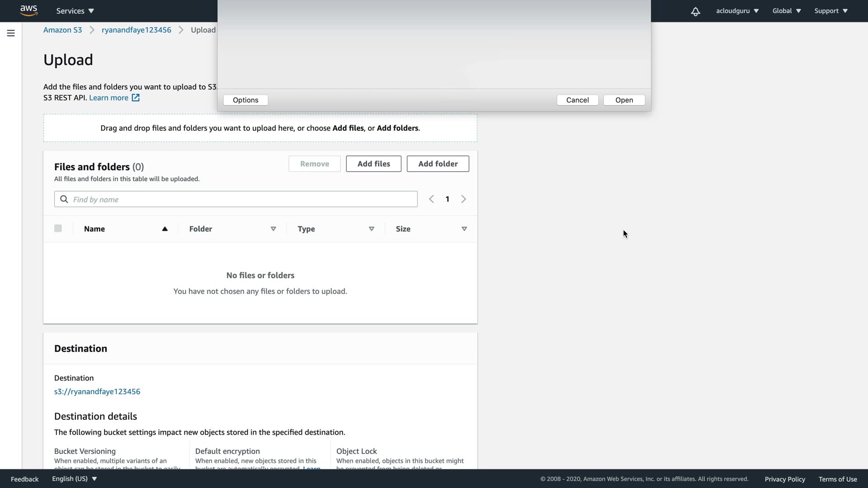
Task: Click the Add files button
Action: pos(373,164)
